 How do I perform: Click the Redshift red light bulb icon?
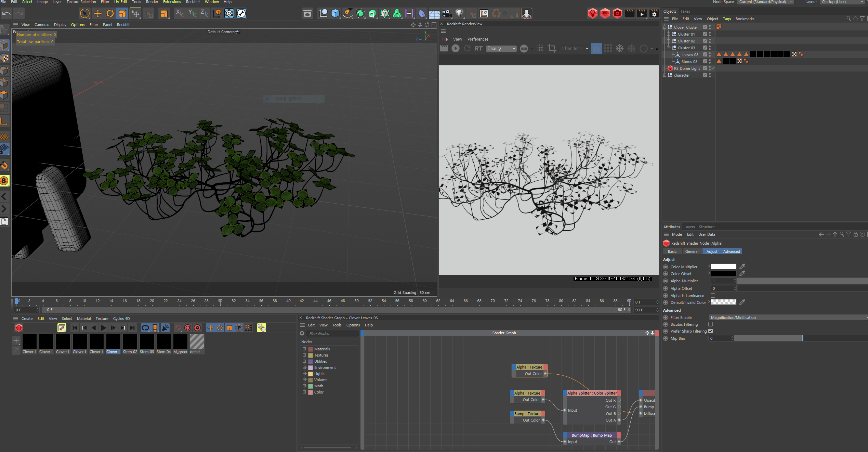tap(593, 13)
